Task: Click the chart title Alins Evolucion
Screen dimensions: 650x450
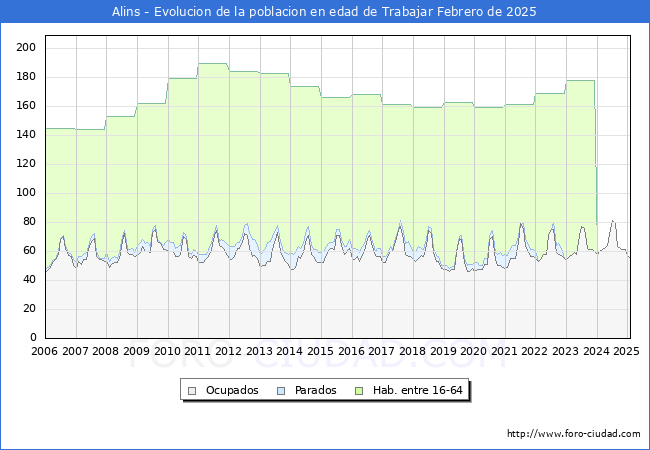Action: point(324,12)
